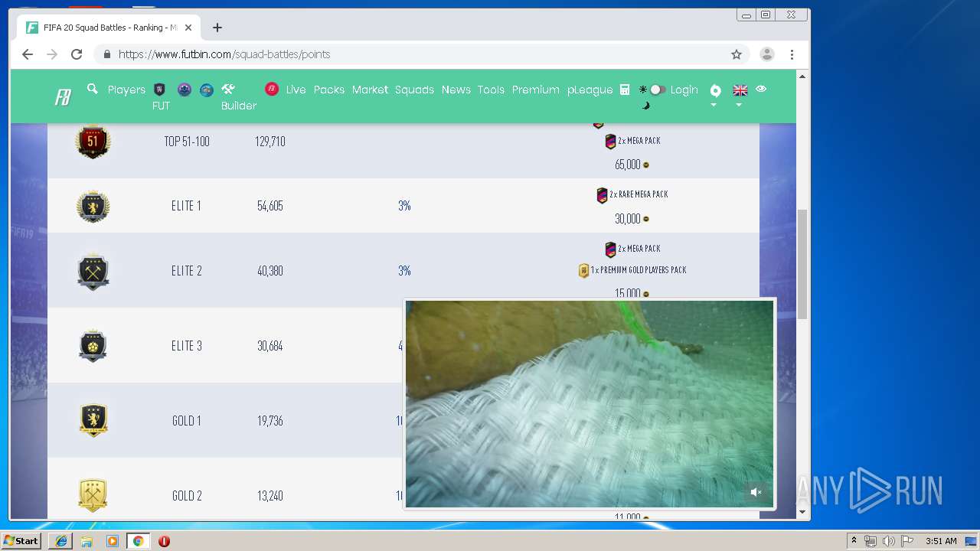Select the FIFA 20 Squad Battles tab
Screen dimensions: 980x551
[x=107, y=28]
